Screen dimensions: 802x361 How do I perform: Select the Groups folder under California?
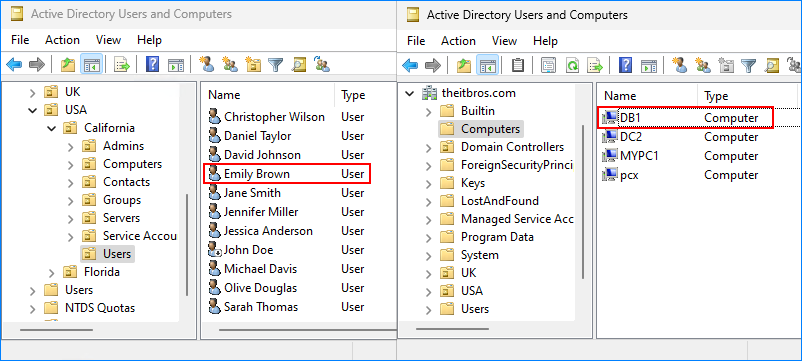click(x=122, y=200)
